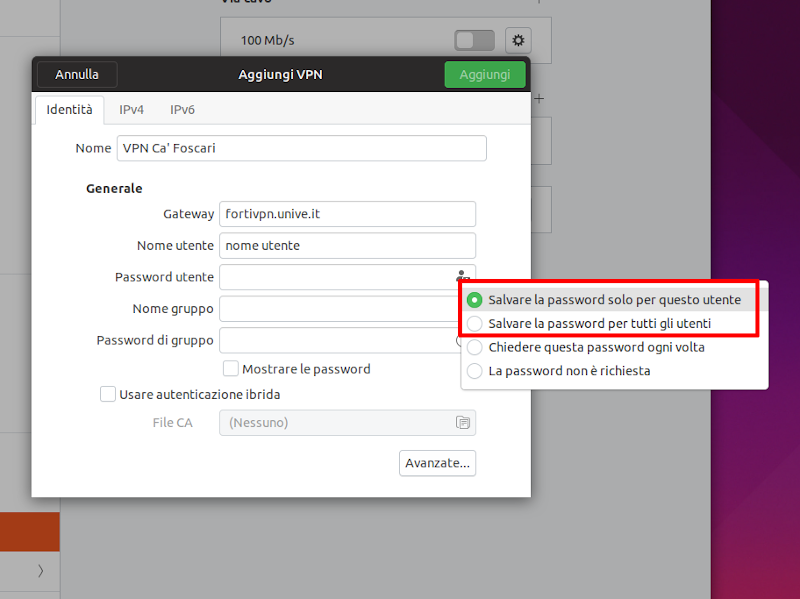
Task: Open wired connection settings gear icon
Action: [518, 40]
